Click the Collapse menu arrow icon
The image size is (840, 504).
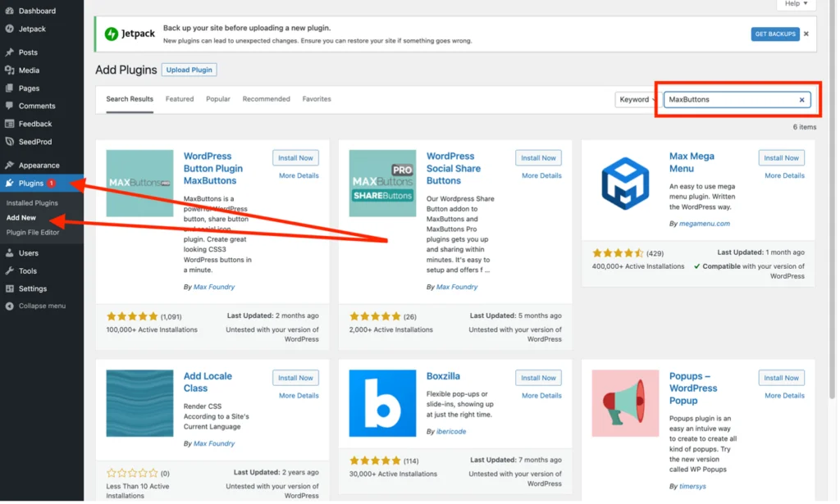click(10, 307)
